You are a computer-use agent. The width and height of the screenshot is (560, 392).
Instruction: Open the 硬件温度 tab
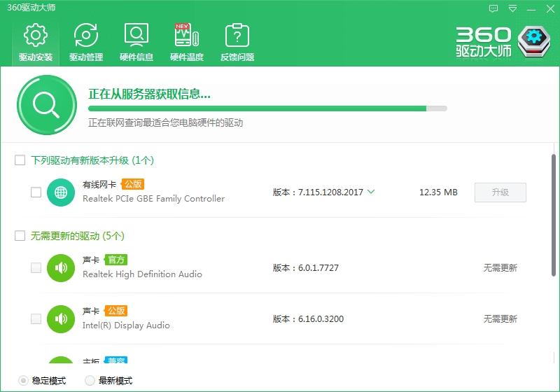187,42
